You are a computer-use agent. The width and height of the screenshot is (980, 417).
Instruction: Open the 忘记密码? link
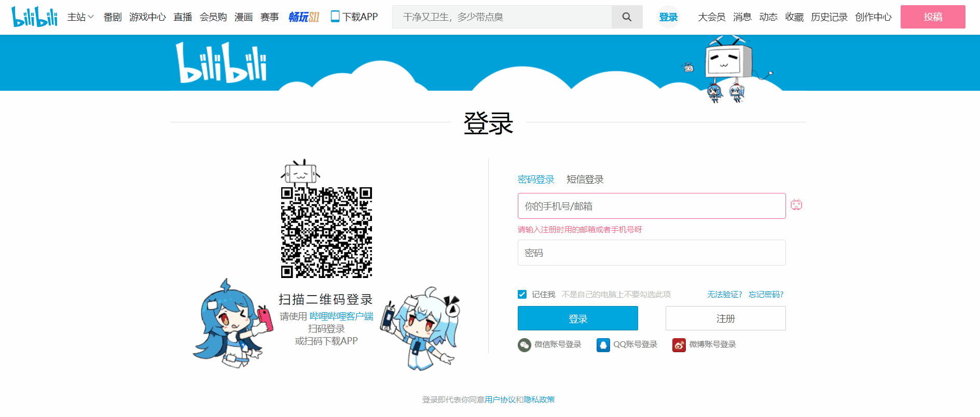766,294
